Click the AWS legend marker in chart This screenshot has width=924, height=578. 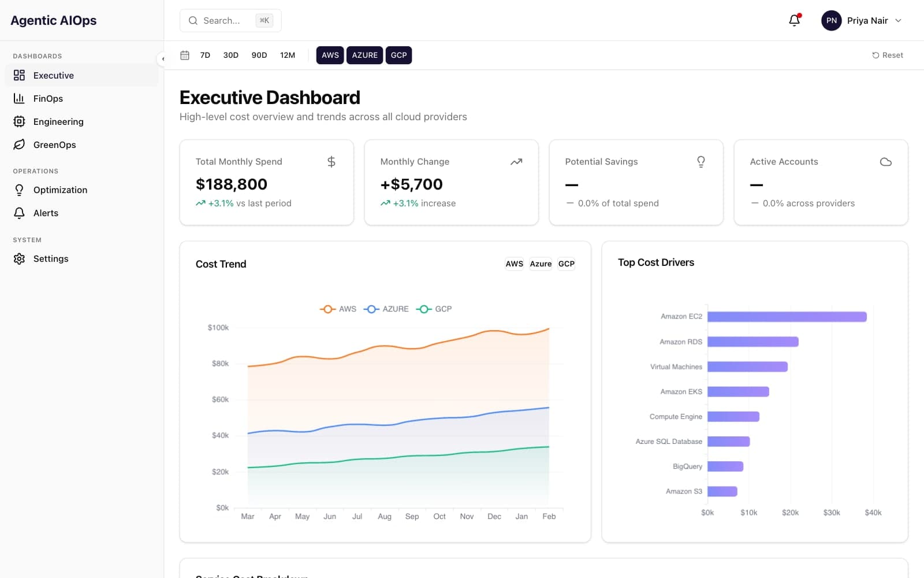pyautogui.click(x=327, y=309)
